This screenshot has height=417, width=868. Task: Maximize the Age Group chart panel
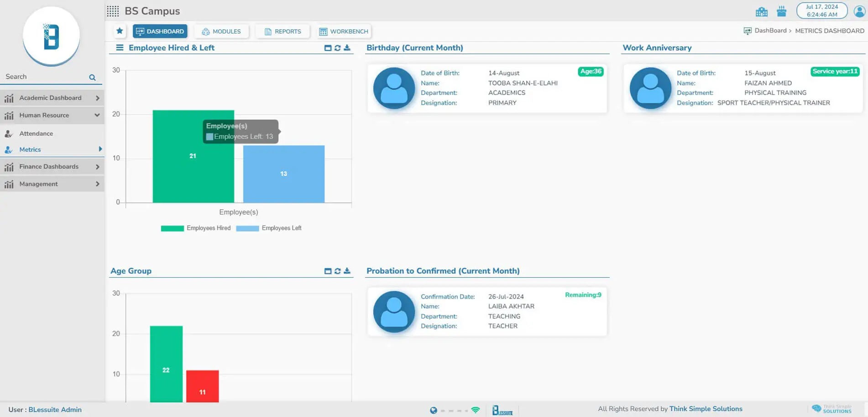point(328,271)
